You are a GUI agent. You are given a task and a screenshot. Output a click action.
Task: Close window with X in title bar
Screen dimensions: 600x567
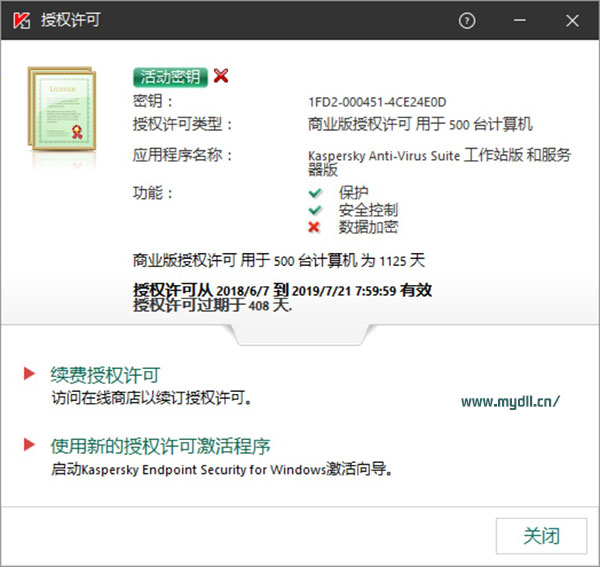(572, 21)
